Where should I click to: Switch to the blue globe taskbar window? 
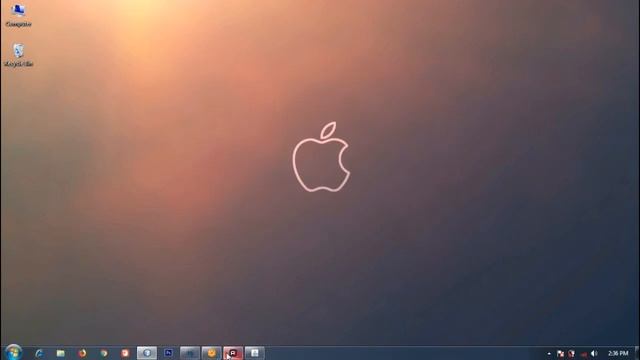[147, 353]
